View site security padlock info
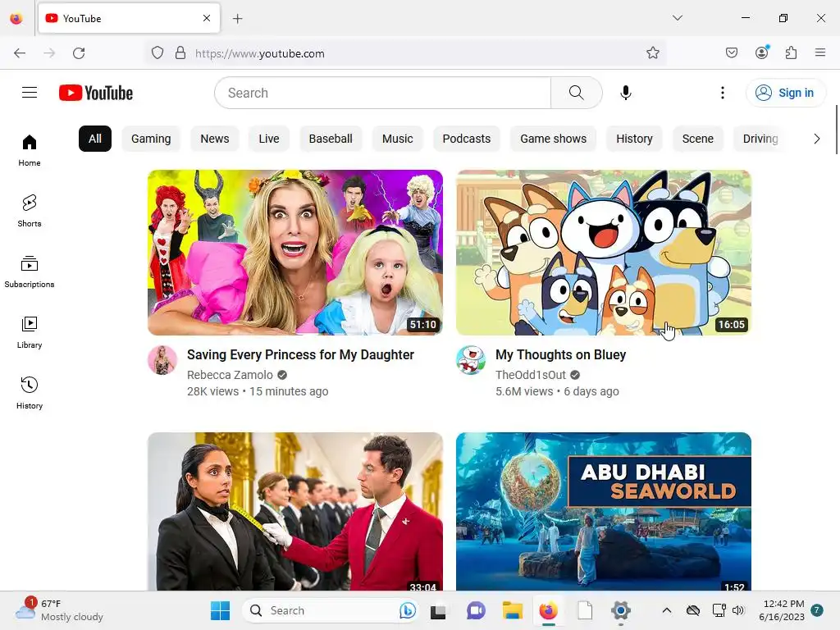Viewport: 840px width, 630px height. [x=180, y=53]
